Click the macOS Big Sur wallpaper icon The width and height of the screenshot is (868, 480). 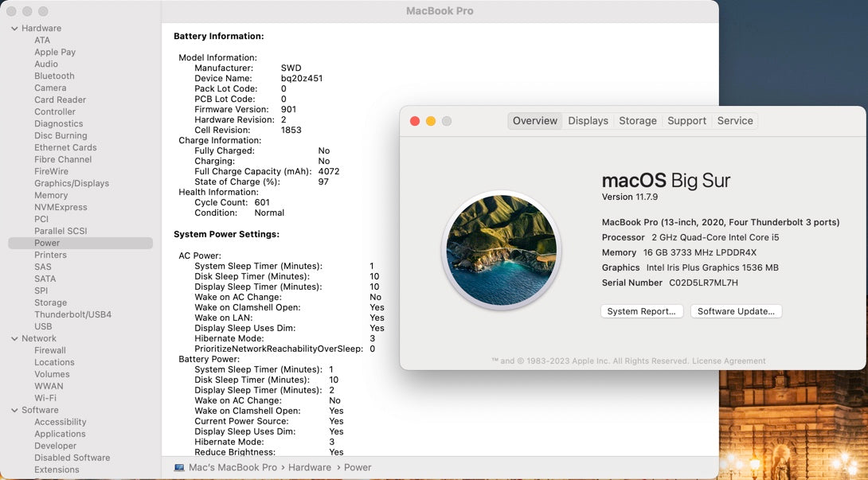501,251
